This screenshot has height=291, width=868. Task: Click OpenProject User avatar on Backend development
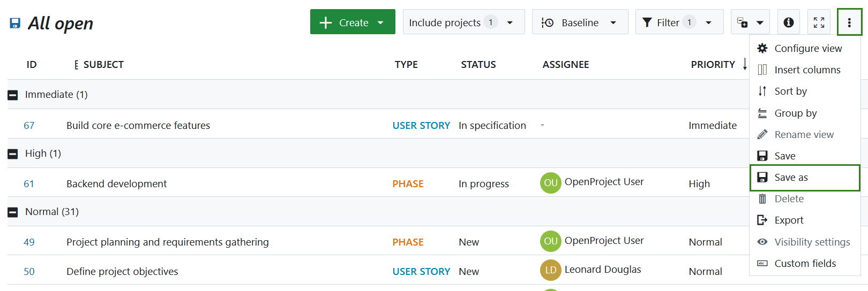pyautogui.click(x=550, y=183)
